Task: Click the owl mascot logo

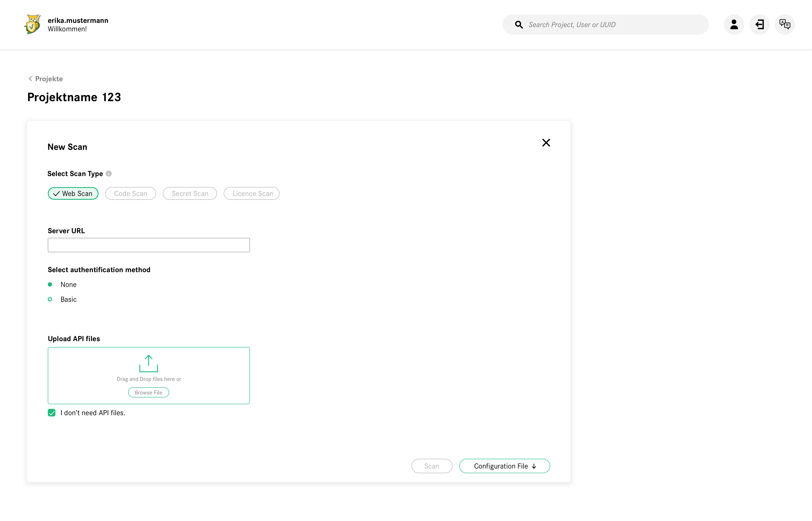Action: 32,24
